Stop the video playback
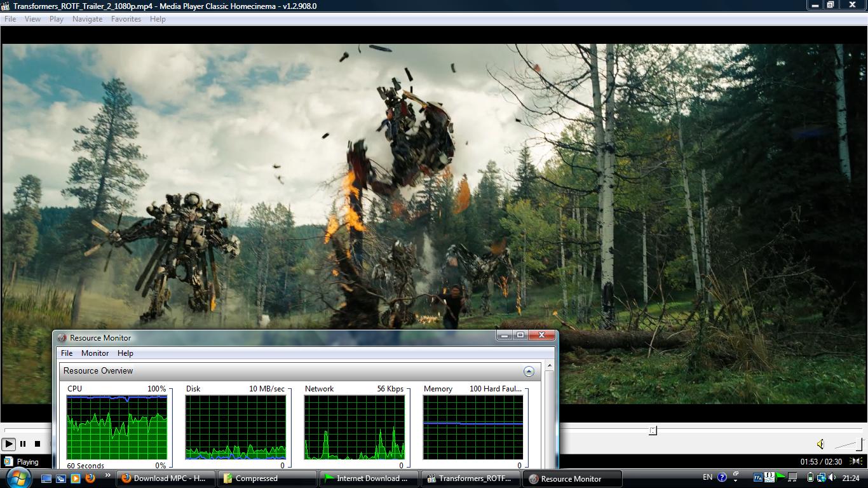The height and width of the screenshot is (488, 868). click(37, 444)
